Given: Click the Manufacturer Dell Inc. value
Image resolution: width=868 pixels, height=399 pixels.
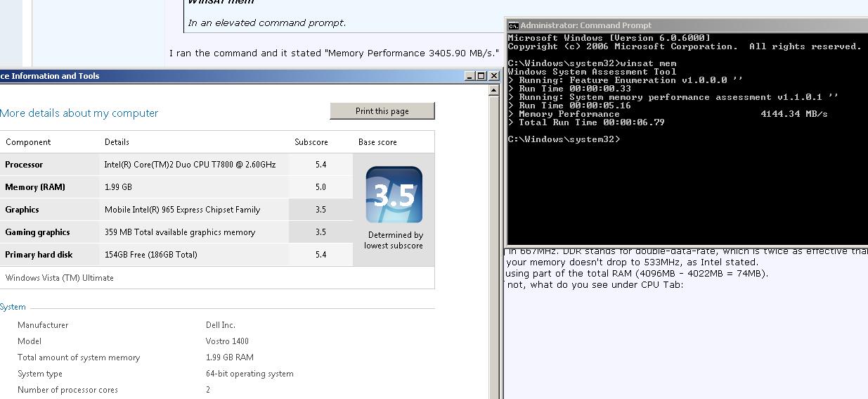Looking at the screenshot, I should point(221,325).
